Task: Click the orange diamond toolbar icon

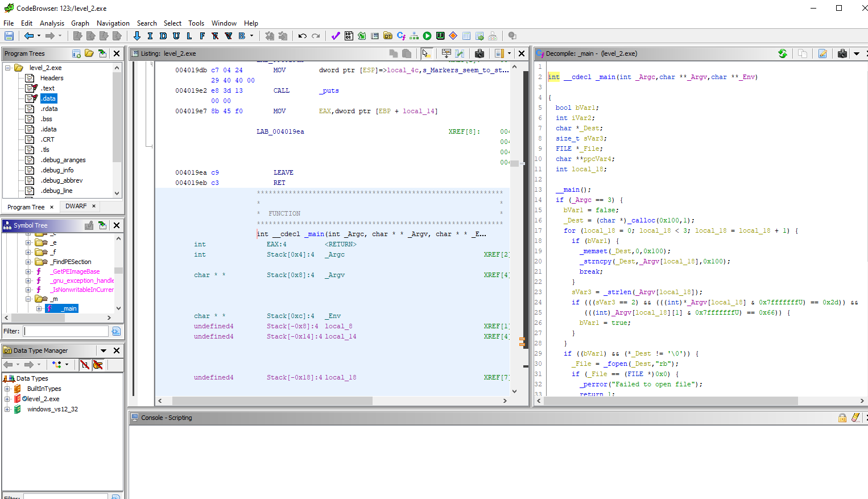Action: tap(453, 36)
